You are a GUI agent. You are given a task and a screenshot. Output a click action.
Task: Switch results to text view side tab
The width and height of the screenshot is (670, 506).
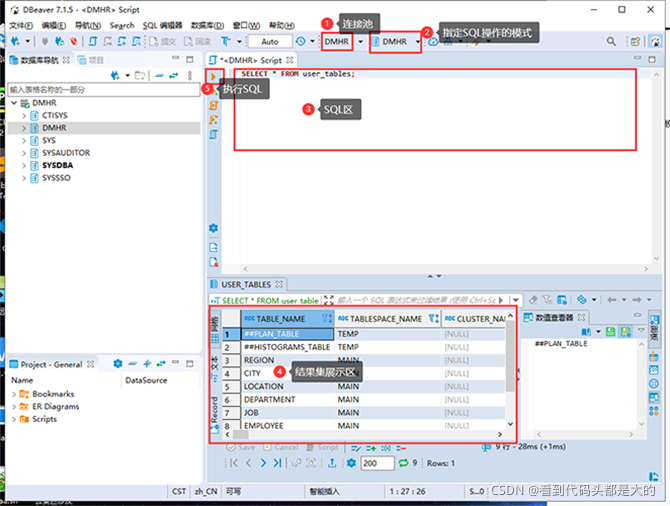tap(215, 368)
